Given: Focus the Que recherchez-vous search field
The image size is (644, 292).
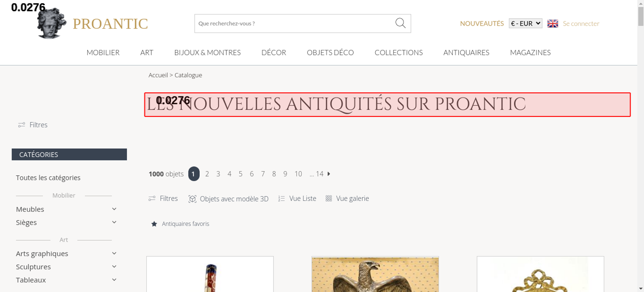Looking at the screenshot, I should pyautogui.click(x=295, y=23).
